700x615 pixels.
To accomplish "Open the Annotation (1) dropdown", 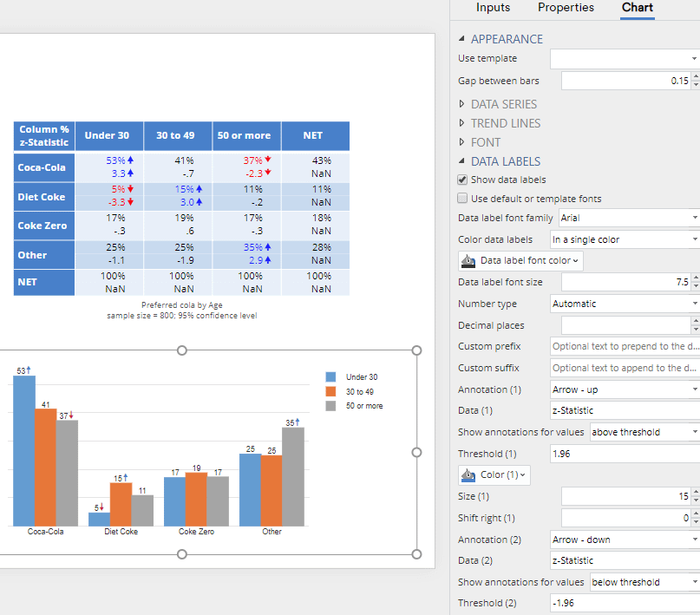I will point(624,390).
